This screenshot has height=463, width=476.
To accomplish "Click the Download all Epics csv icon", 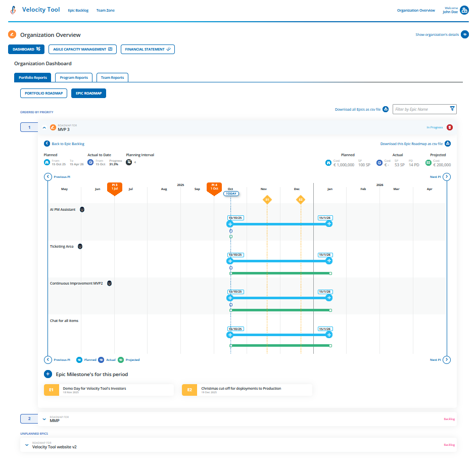I will click(385, 109).
